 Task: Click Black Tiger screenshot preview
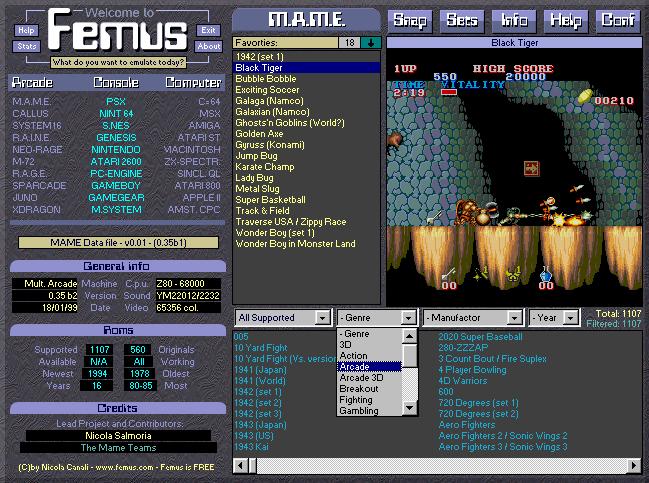tap(514, 178)
